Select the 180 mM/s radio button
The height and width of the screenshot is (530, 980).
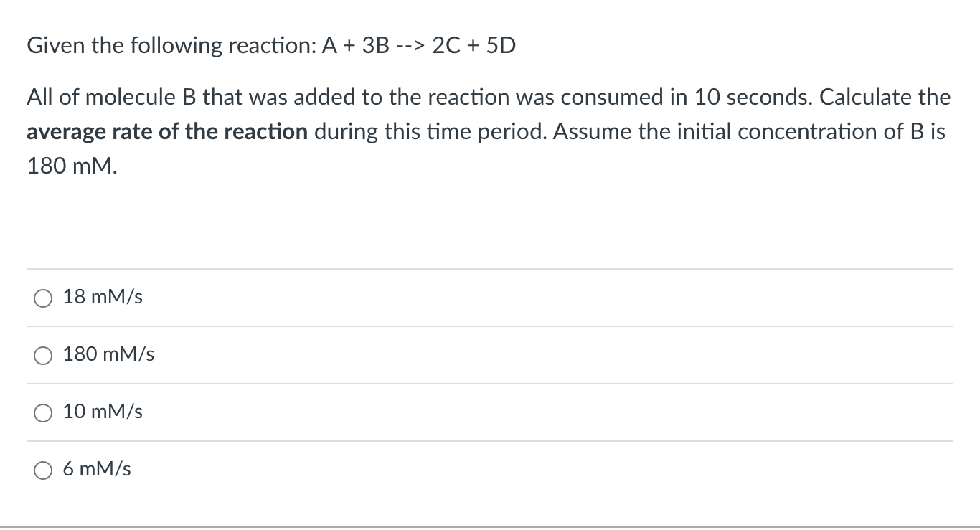point(43,355)
